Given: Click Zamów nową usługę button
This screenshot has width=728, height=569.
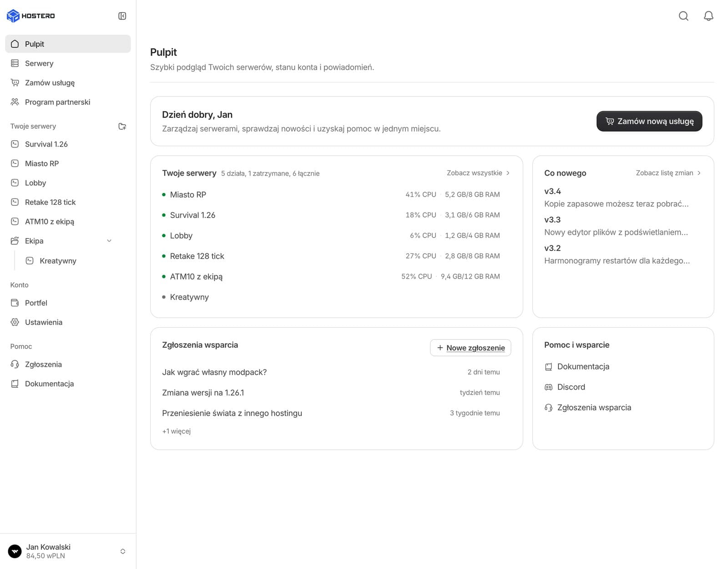Looking at the screenshot, I should tap(649, 121).
